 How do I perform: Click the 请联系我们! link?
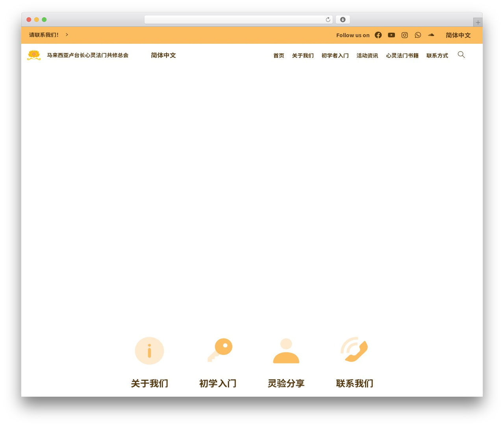pyautogui.click(x=44, y=35)
